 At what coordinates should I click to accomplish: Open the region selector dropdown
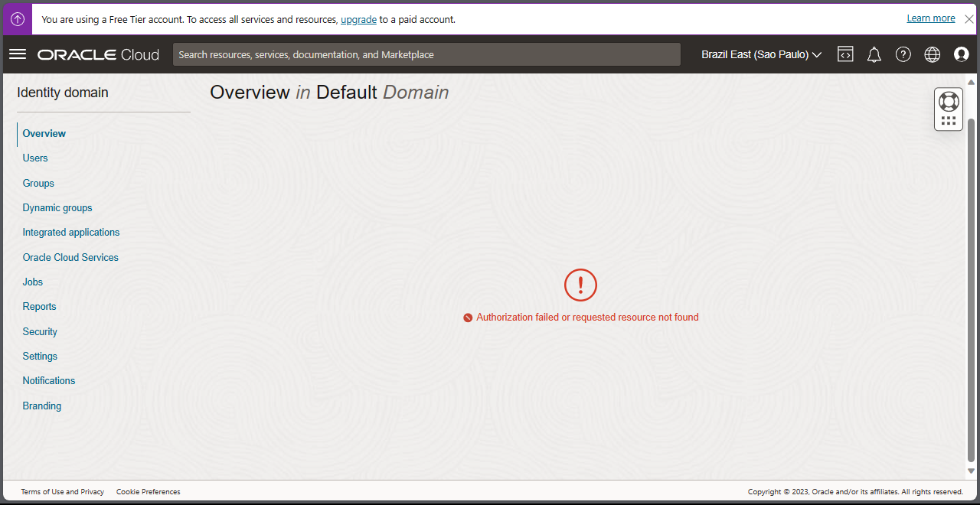click(x=760, y=54)
